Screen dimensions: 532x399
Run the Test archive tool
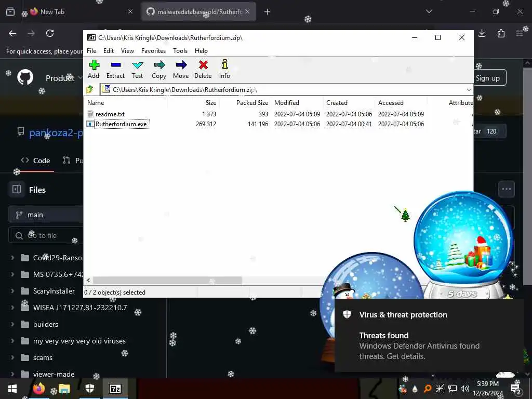pyautogui.click(x=137, y=69)
